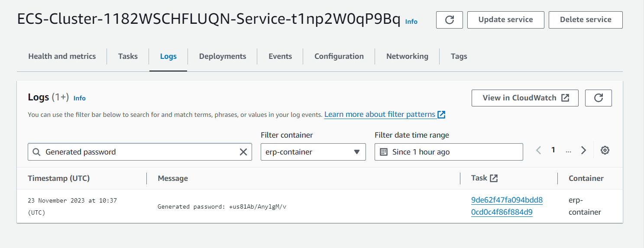The height and width of the screenshot is (248, 644).
Task: Open Learn more about filter patterns link
Action: click(385, 114)
